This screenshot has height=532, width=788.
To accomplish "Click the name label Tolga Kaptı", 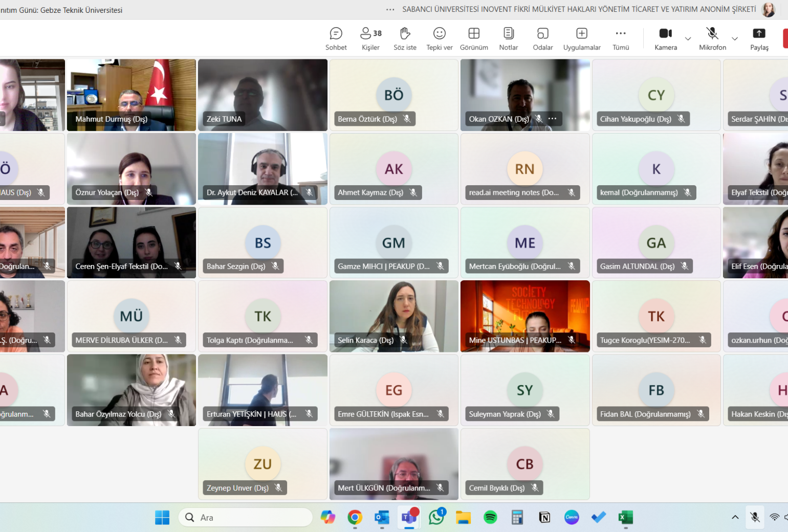I will pos(250,340).
